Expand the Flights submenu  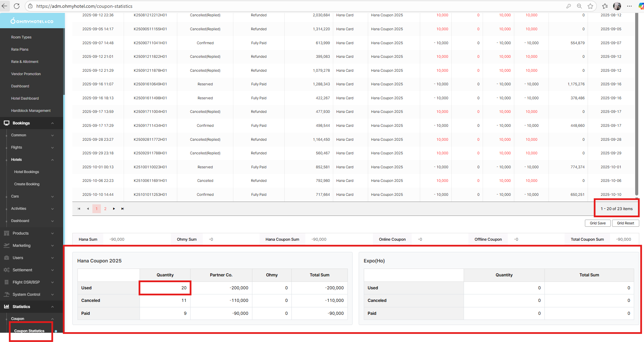coord(52,148)
